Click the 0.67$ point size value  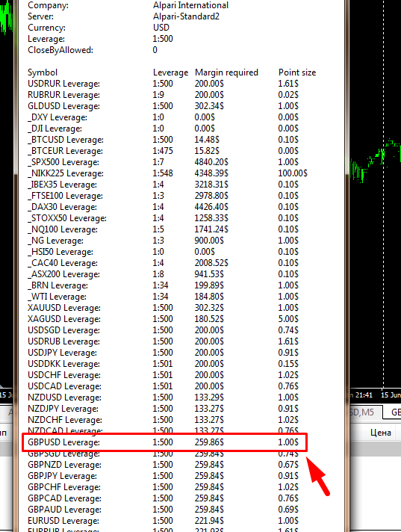(288, 465)
